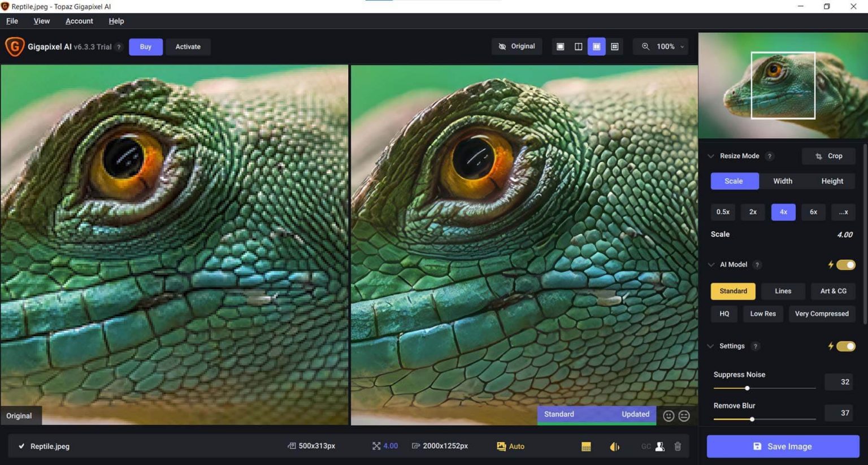Screen dimensions: 868x465
Task: Choose the 0.5x scale button
Action: pos(723,212)
